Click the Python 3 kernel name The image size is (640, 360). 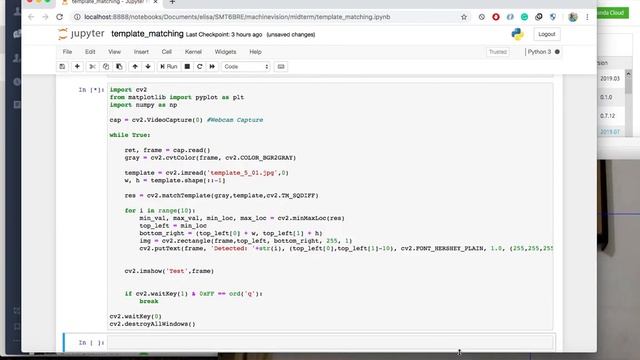539,52
